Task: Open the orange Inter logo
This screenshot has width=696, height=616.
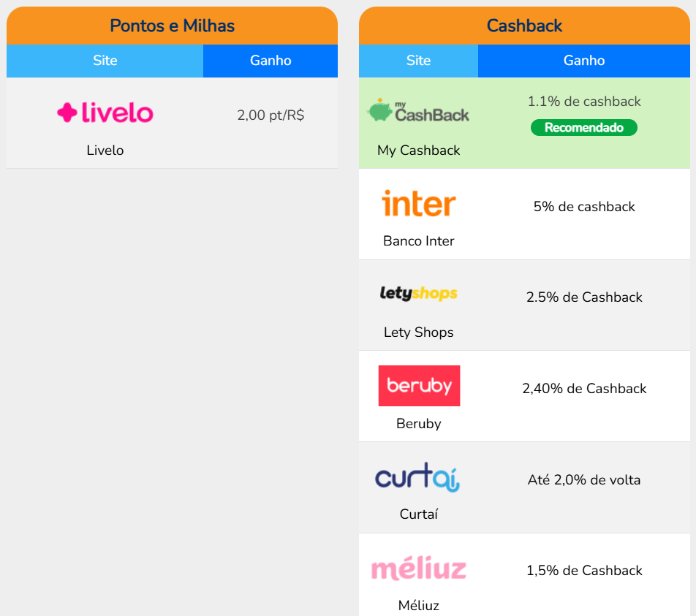Action: pyautogui.click(x=418, y=204)
